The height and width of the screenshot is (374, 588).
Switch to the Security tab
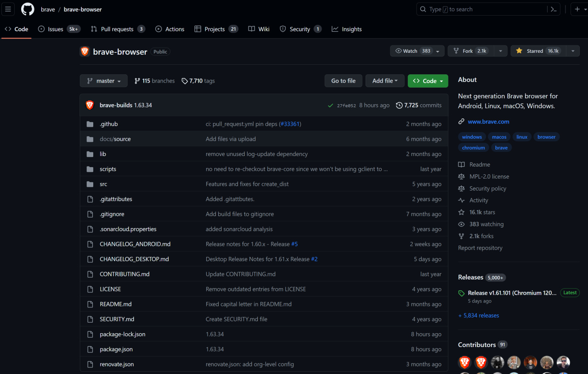coord(300,29)
